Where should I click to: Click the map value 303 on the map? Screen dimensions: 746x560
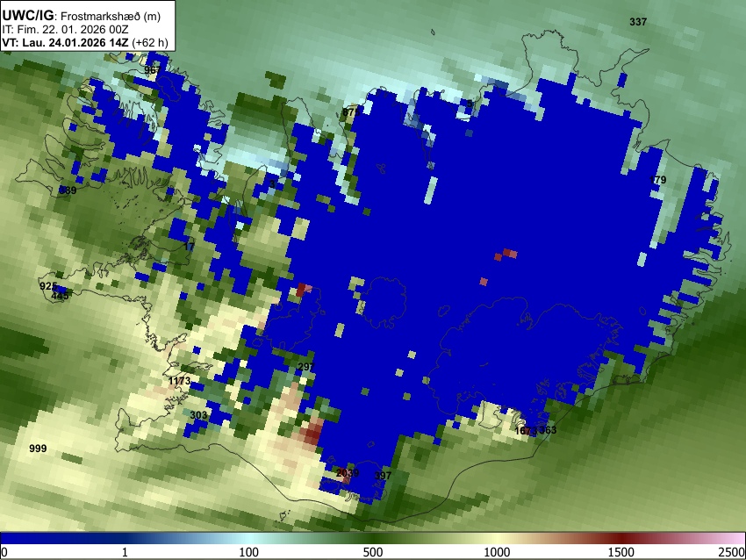[198, 415]
